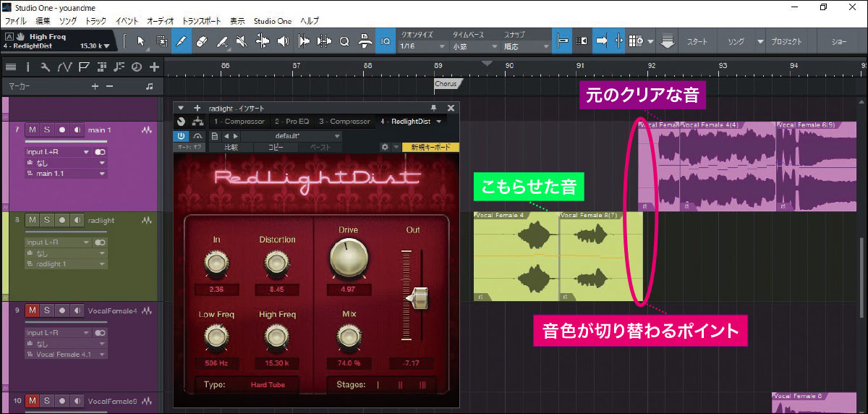Select the Arrow tool in the toolbar
Viewport: 868px width, 414px height.
tap(141, 41)
